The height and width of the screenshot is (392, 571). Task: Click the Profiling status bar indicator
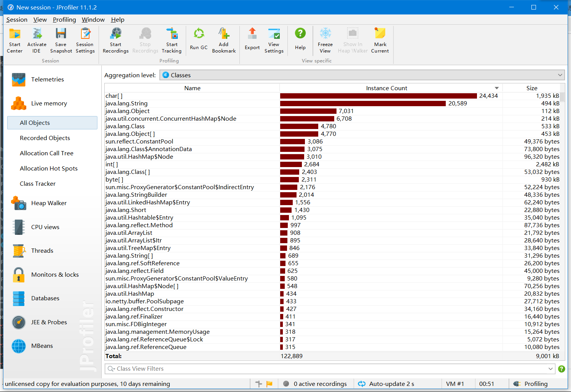531,384
